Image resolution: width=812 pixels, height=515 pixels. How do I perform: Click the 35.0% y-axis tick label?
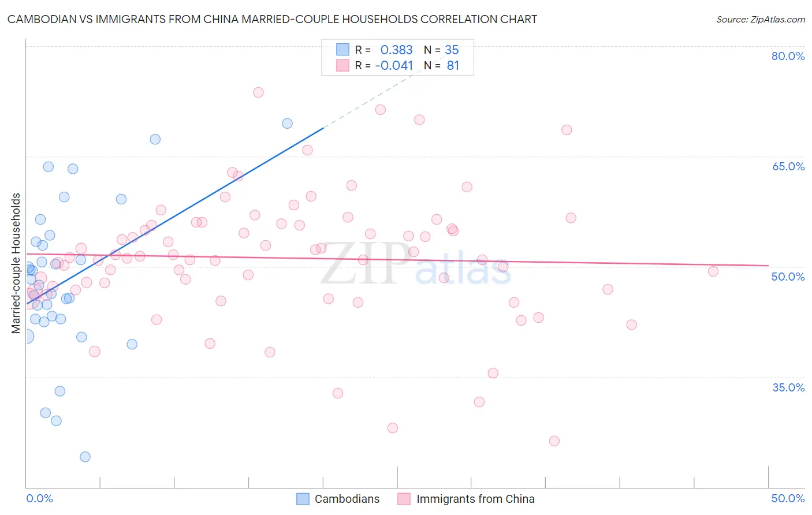(788, 387)
